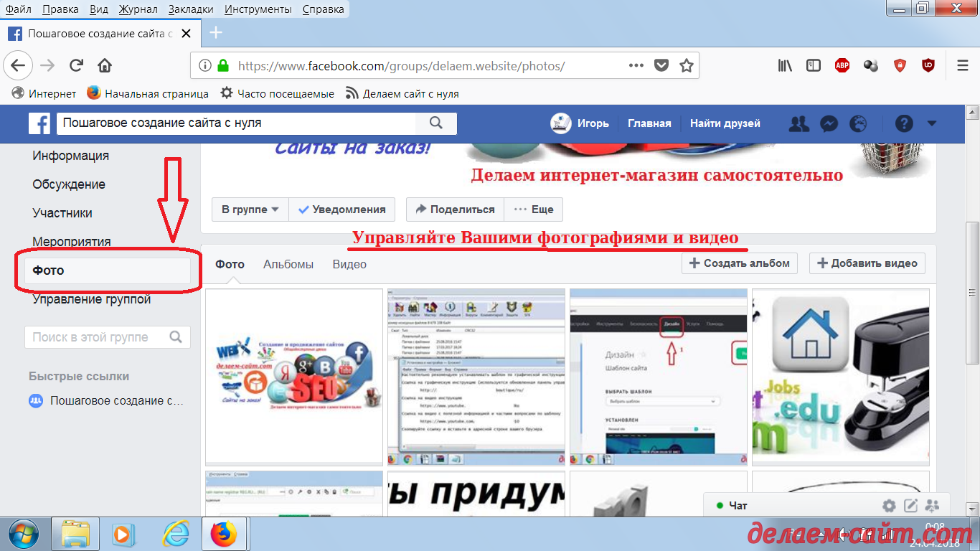Toggle Уведомления notifications checkmark button
980x551 pixels.
(341, 209)
